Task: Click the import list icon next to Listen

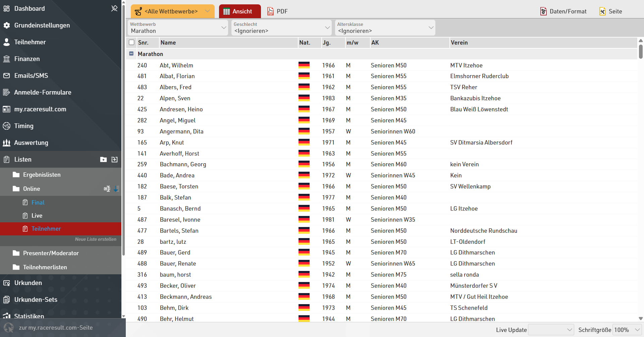Action: pyautogui.click(x=114, y=160)
